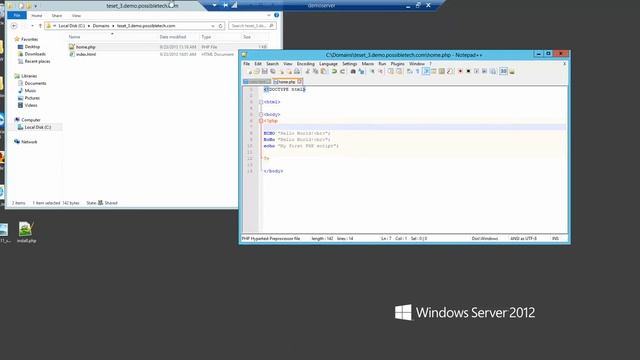Click the Open file icon in Notepad++ toolbar

(x=257, y=71)
